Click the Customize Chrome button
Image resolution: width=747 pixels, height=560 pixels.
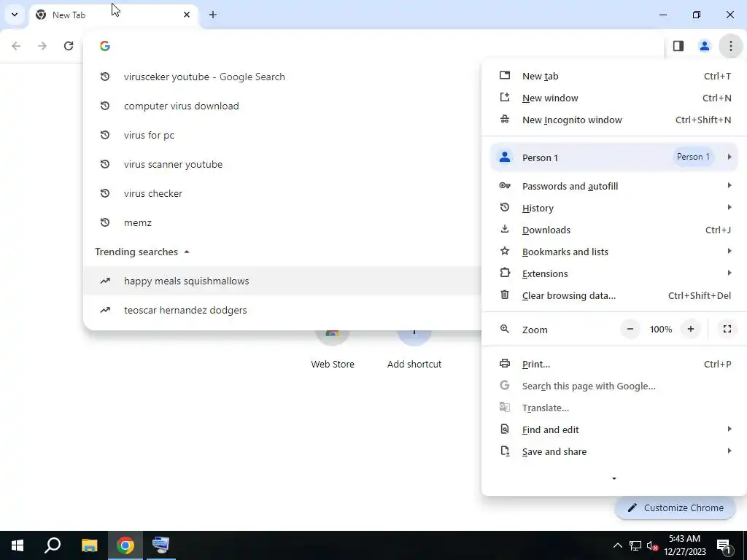pyautogui.click(x=676, y=507)
